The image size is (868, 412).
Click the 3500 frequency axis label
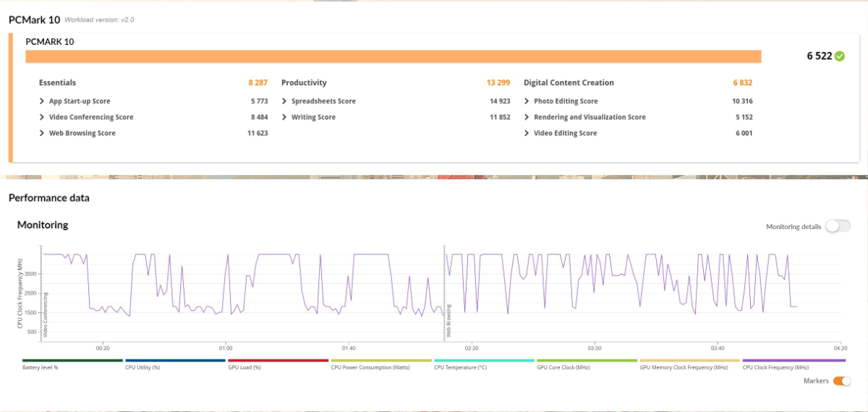(x=30, y=274)
